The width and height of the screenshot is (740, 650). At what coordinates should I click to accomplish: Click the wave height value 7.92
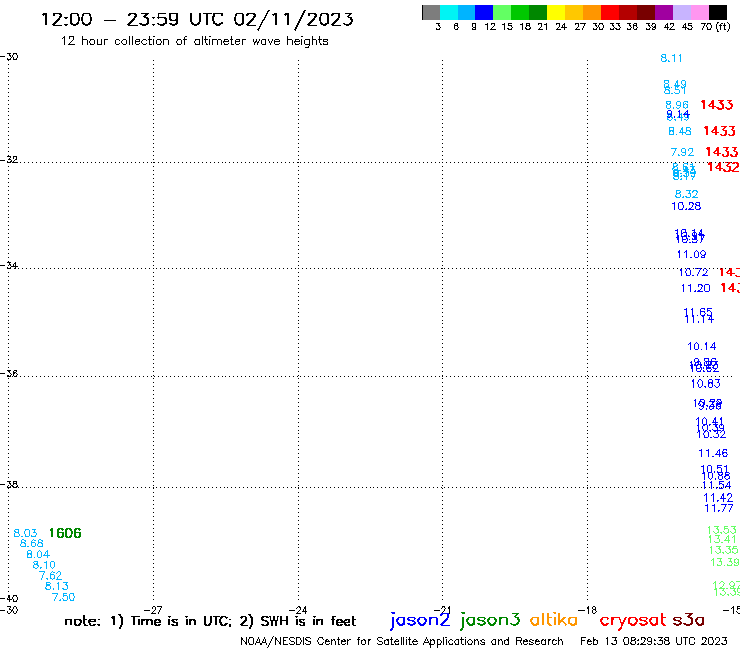[682, 152]
